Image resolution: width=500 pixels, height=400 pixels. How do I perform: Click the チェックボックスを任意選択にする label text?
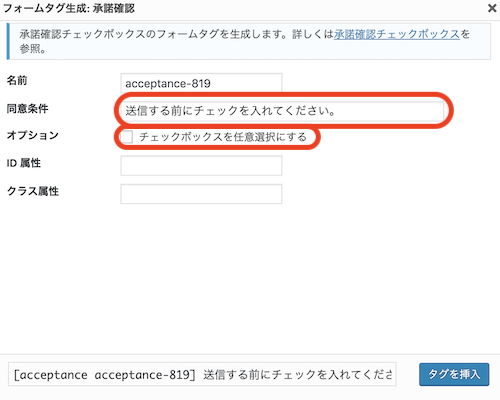click(x=223, y=137)
